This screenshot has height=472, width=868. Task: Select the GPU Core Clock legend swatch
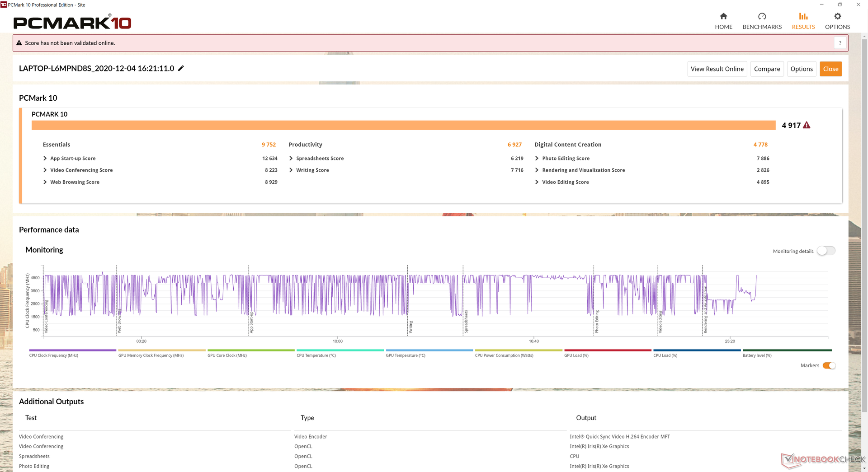point(251,350)
